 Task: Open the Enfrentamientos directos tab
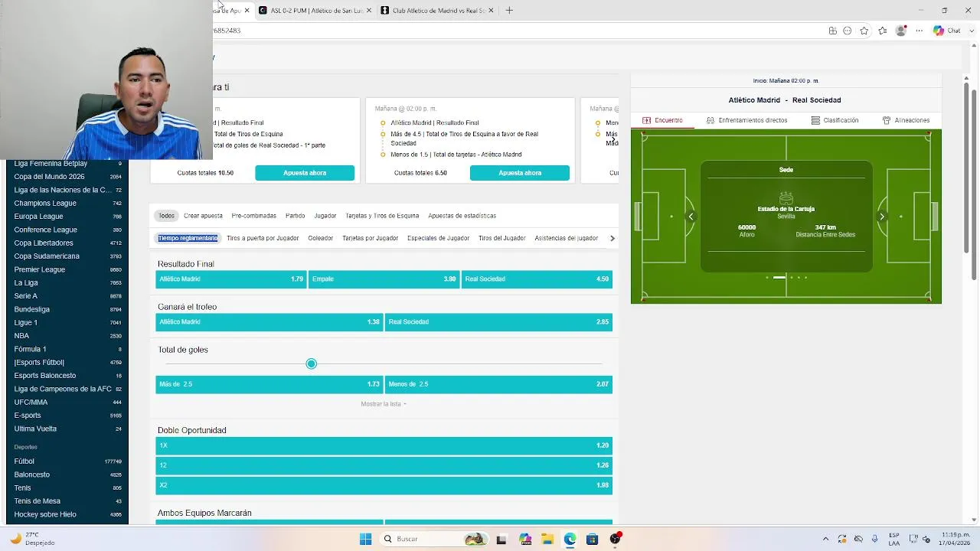[x=746, y=120]
